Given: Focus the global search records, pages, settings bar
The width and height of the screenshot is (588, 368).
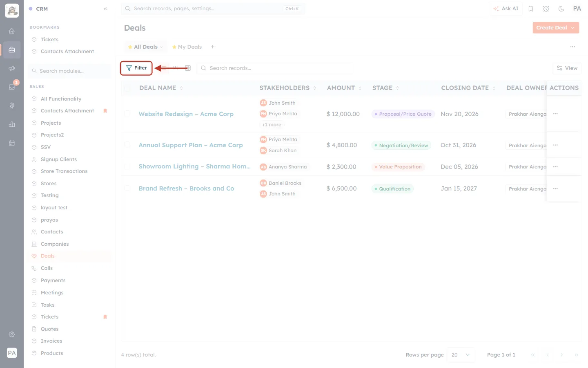Looking at the screenshot, I should point(213,9).
